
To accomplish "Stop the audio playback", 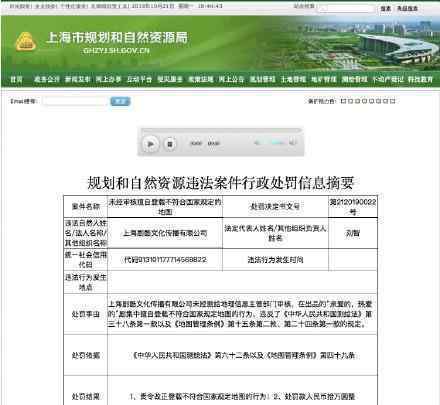I will pyautogui.click(x=170, y=144).
